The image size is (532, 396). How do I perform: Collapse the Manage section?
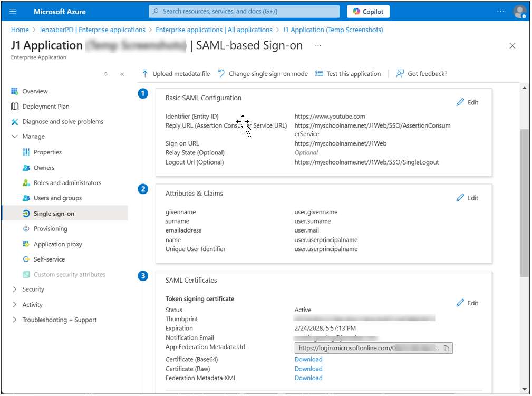[15, 137]
